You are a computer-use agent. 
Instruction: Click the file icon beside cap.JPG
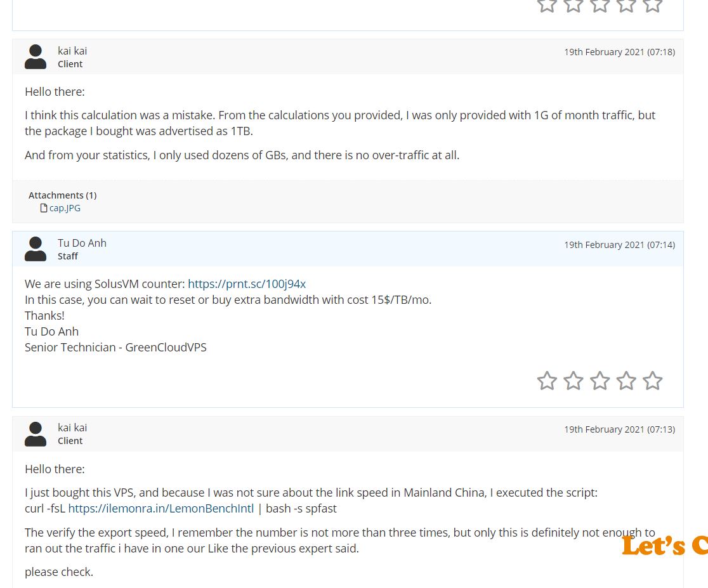(x=44, y=208)
